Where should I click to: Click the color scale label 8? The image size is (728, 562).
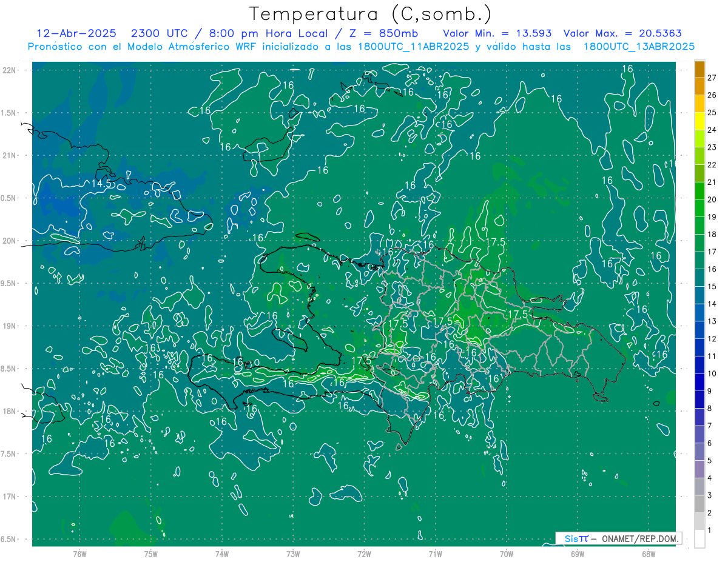[710, 409]
